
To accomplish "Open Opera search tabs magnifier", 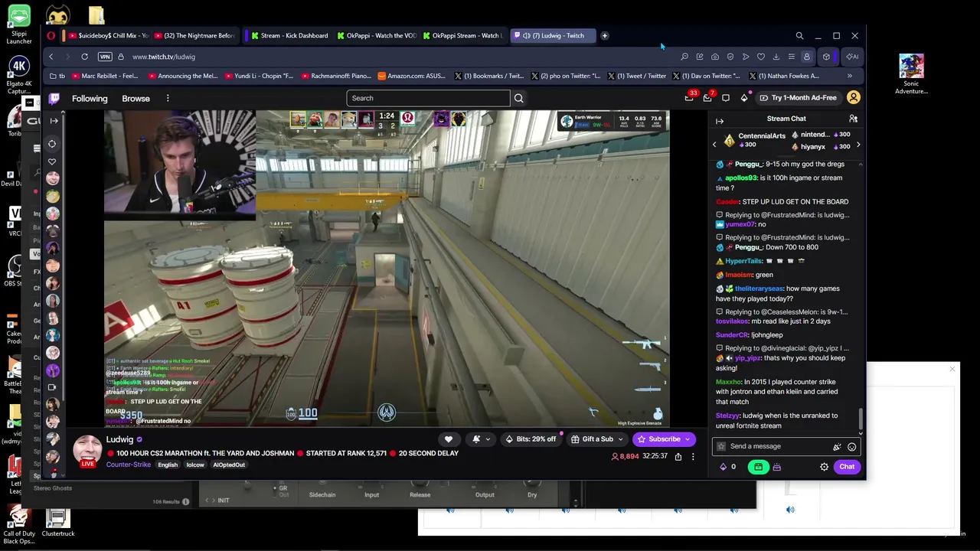I will tap(799, 35).
